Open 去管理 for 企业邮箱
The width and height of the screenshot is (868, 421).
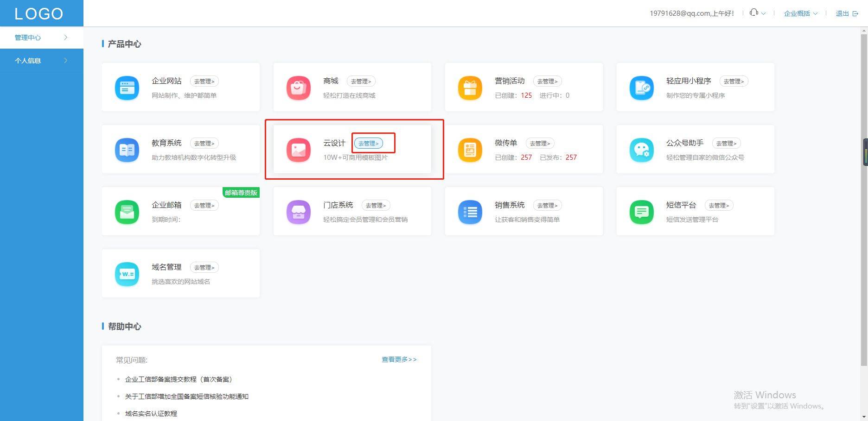204,205
